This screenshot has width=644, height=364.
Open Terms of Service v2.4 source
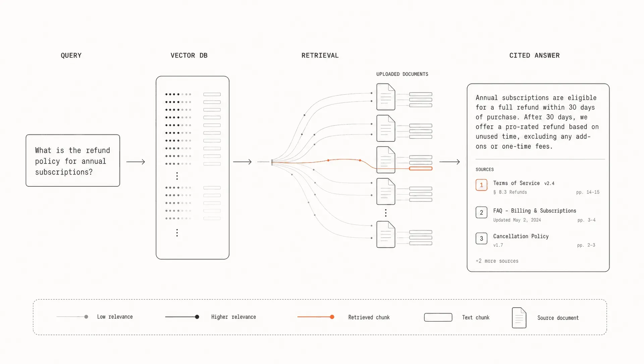point(524,183)
